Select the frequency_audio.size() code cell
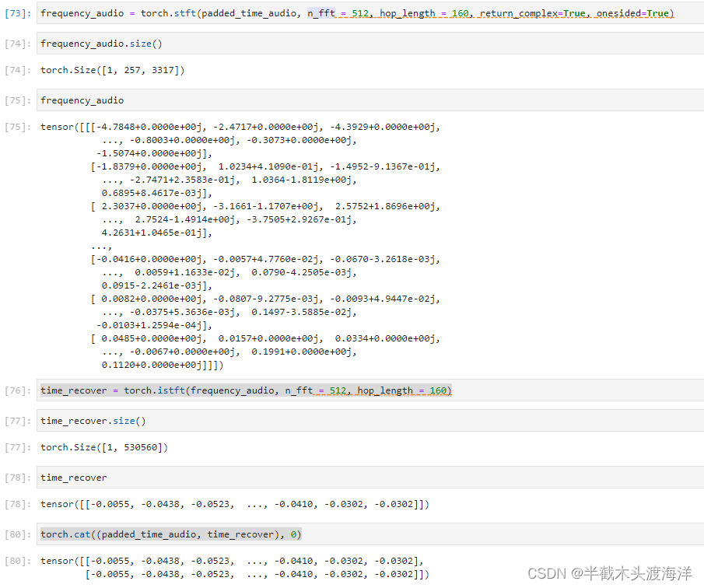 tap(370, 44)
